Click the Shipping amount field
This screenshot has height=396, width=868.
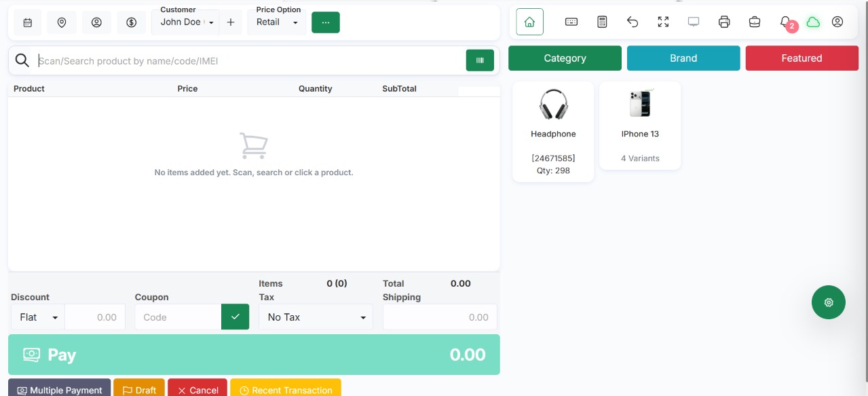tap(440, 317)
